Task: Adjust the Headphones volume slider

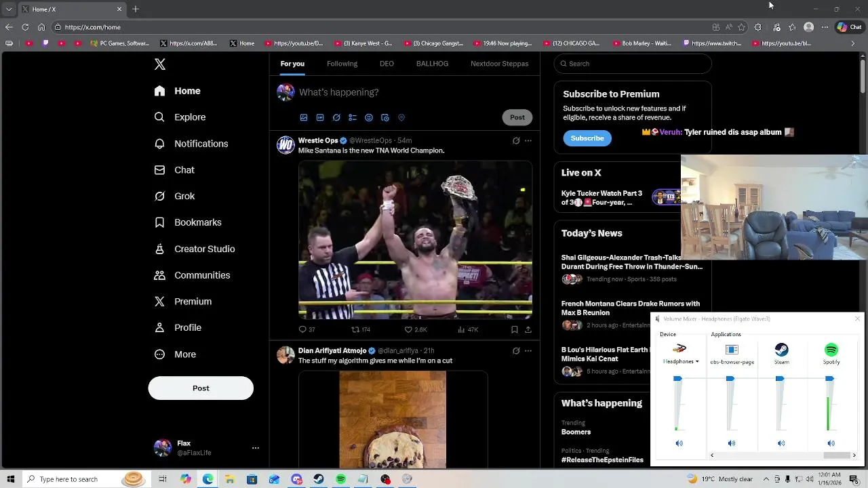Action: coord(677,379)
